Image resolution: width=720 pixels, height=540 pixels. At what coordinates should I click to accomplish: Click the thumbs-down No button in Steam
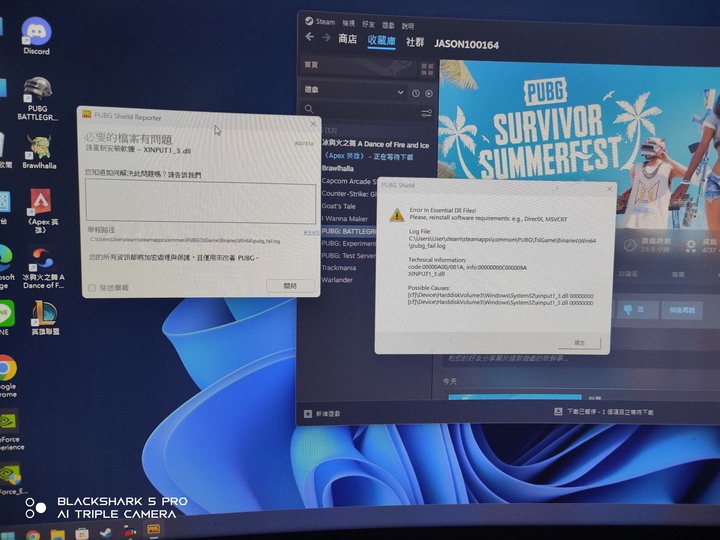[635, 310]
